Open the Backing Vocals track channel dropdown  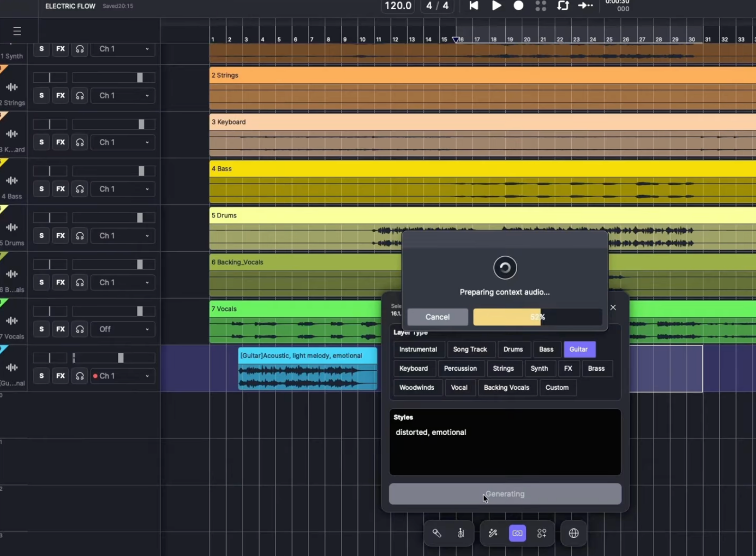click(123, 283)
